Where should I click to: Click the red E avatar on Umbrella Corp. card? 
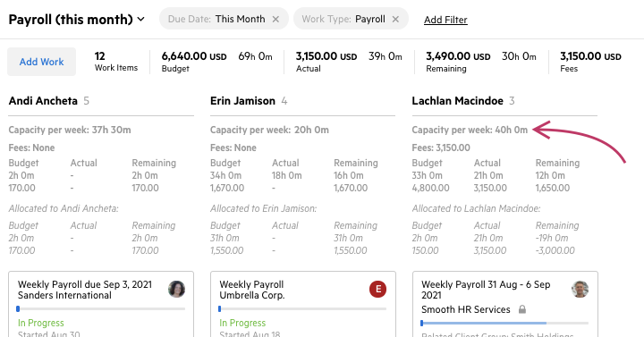pos(377,289)
